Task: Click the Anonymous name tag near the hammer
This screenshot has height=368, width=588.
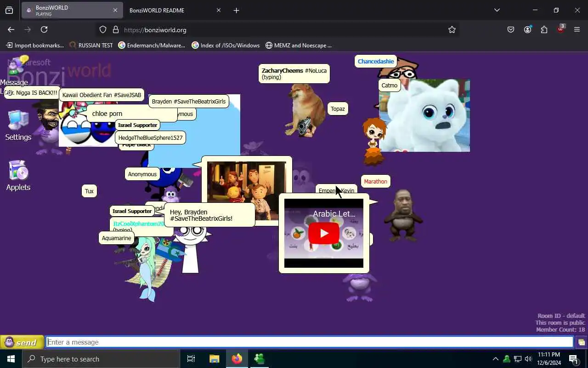Action: click(x=142, y=174)
